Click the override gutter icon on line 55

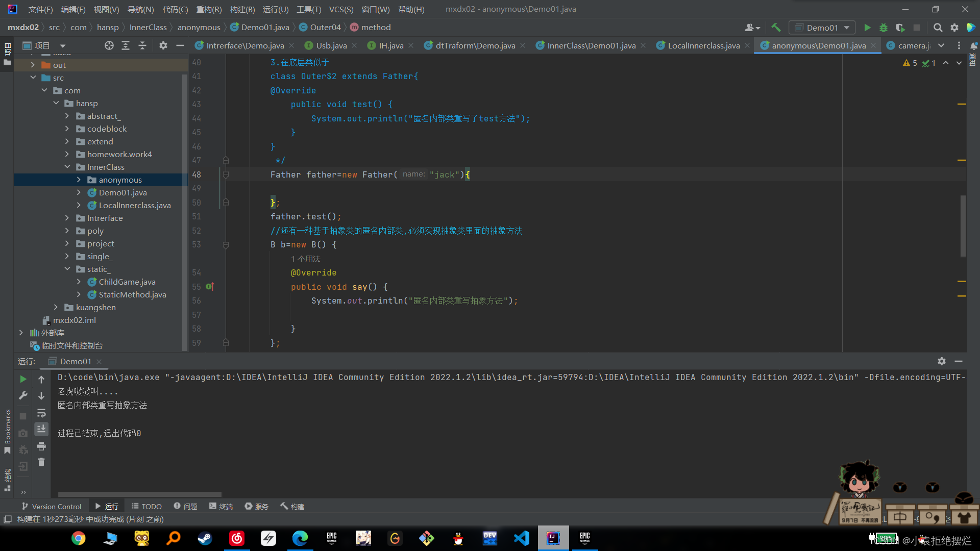210,287
